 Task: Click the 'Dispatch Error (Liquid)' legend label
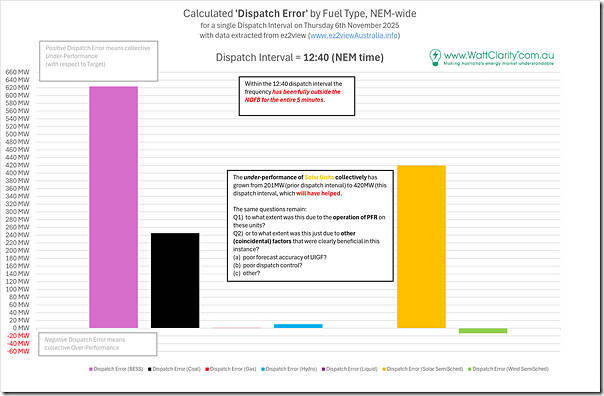pyautogui.click(x=352, y=369)
